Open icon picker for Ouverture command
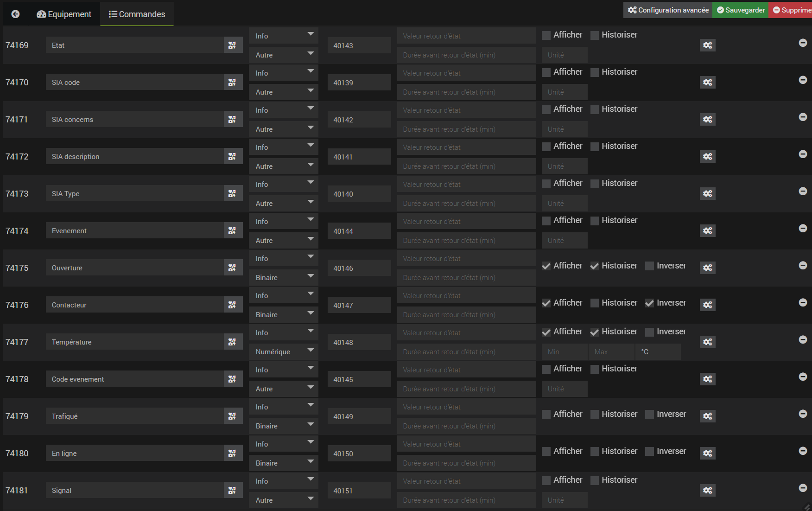This screenshot has width=812, height=511. coord(233,268)
